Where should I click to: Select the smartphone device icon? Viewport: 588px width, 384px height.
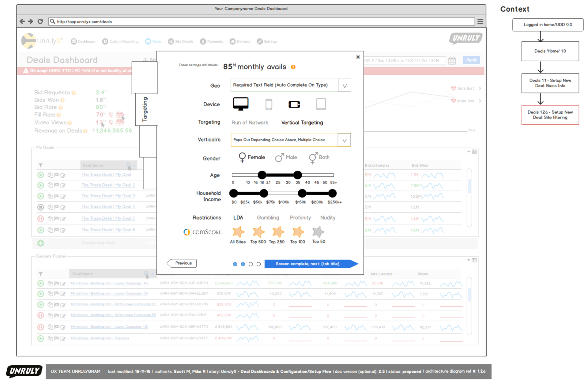tap(269, 104)
